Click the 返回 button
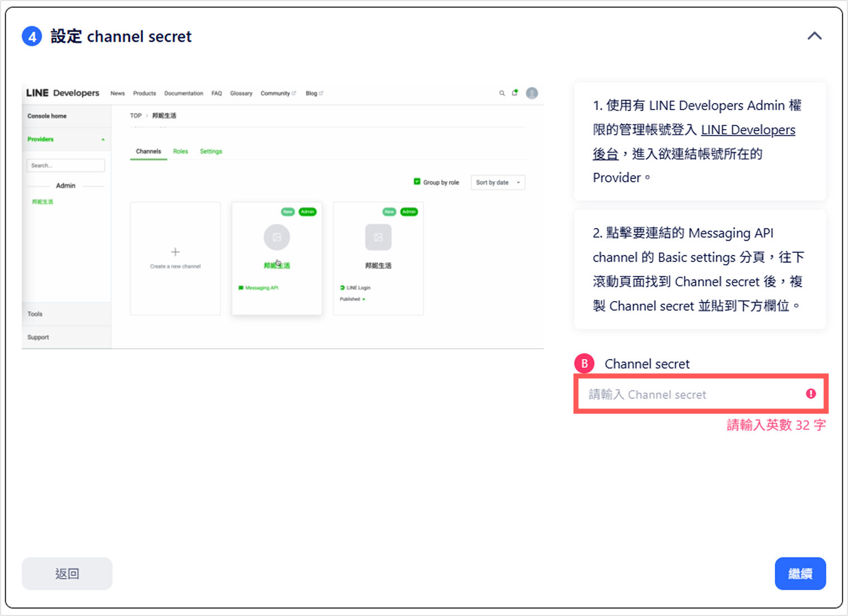 [67, 573]
